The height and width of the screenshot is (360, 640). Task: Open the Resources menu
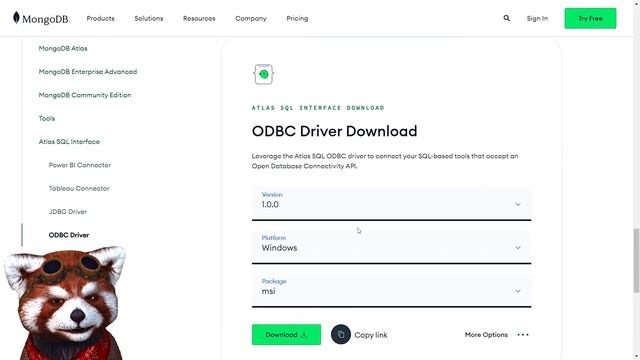pyautogui.click(x=199, y=18)
